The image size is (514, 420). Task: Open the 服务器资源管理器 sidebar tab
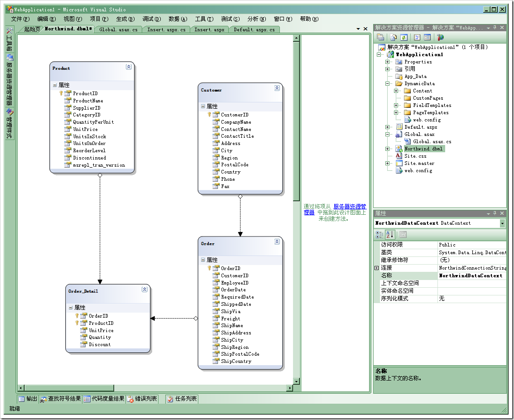coord(10,80)
